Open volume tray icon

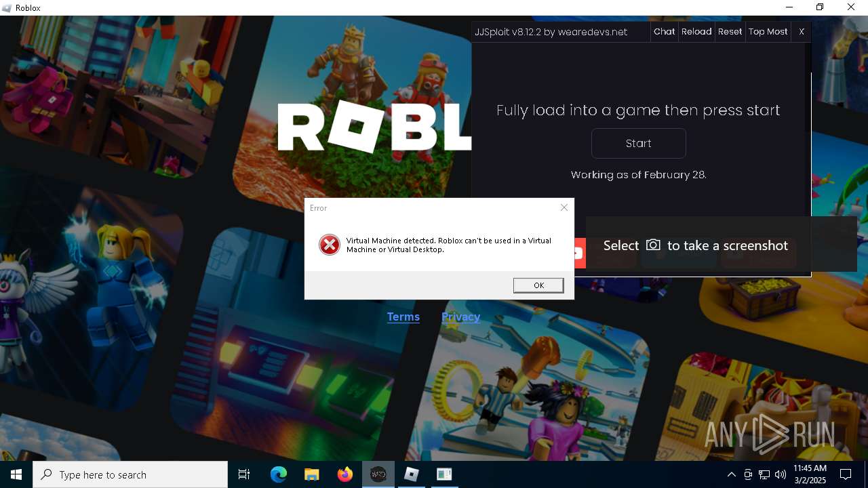point(781,474)
